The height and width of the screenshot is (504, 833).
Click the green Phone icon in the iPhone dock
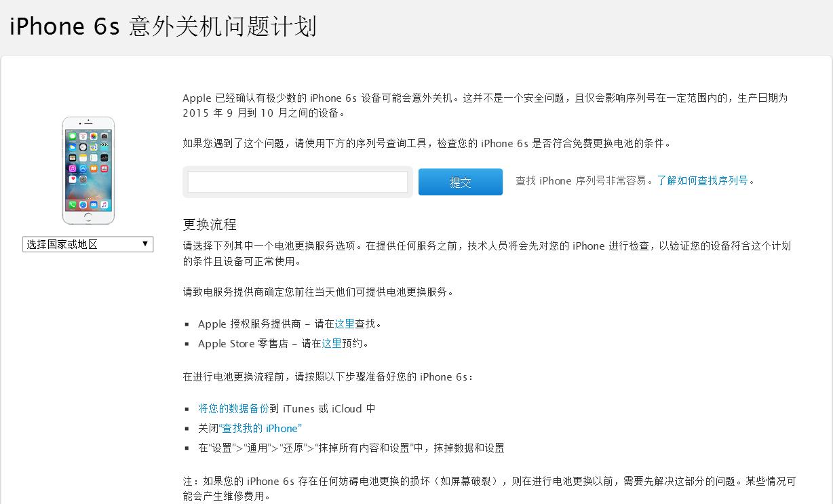click(73, 204)
